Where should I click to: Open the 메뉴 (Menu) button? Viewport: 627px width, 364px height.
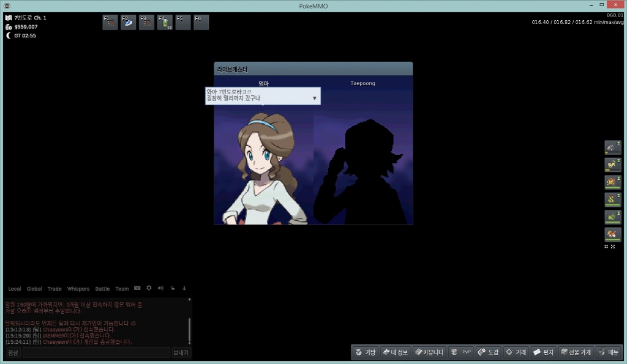click(609, 352)
